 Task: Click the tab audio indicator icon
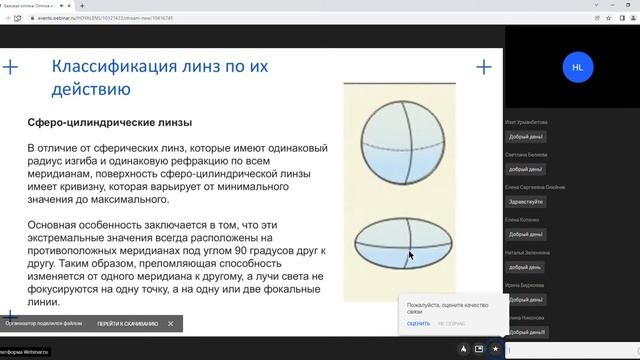click(62, 6)
